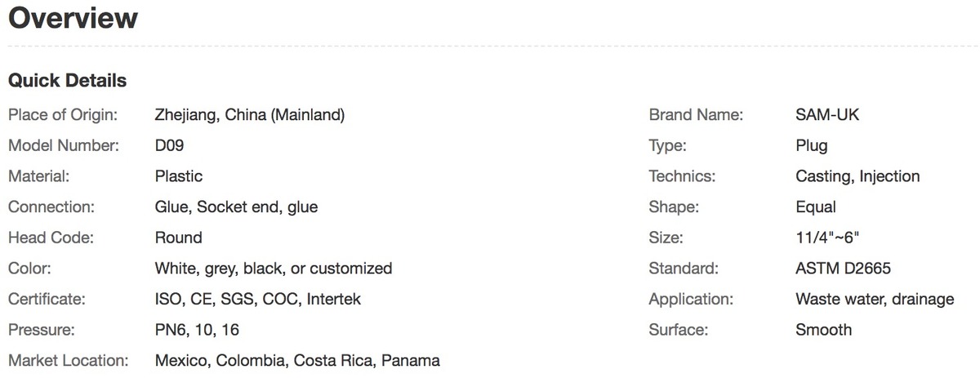Click the Place of Origin label
The width and height of the screenshot is (980, 378).
click(x=63, y=115)
